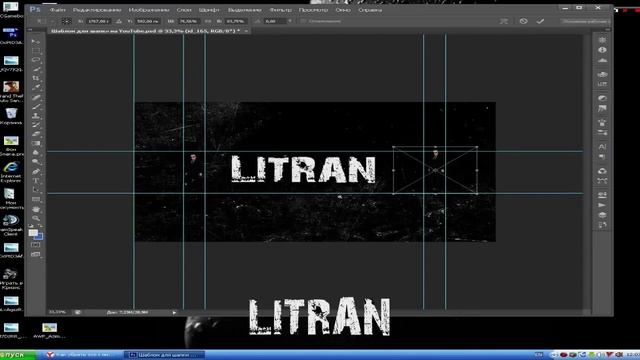Open the Character panel icon
Screen dimensions: 640x360
[x=602, y=146]
